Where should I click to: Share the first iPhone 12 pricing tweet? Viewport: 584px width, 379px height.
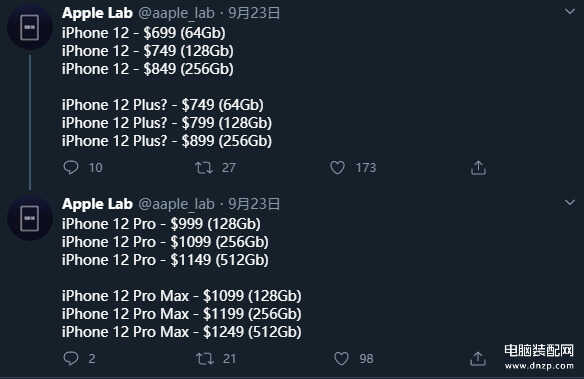point(478,168)
